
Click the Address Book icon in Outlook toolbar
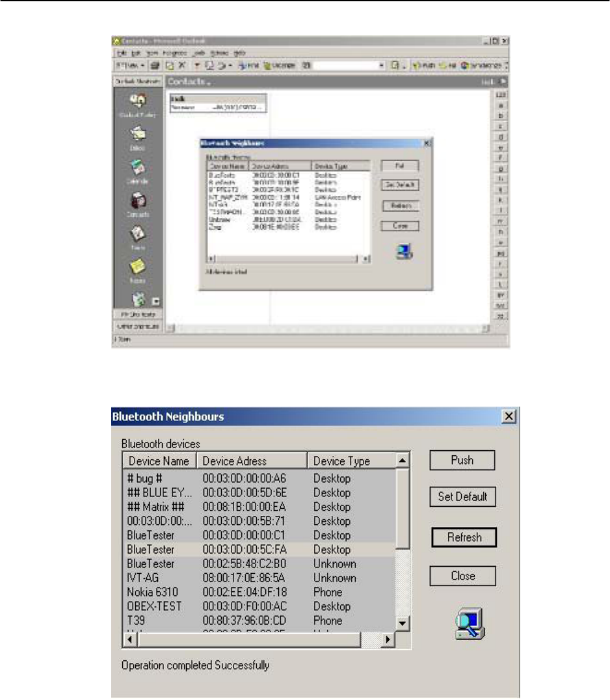point(306,66)
